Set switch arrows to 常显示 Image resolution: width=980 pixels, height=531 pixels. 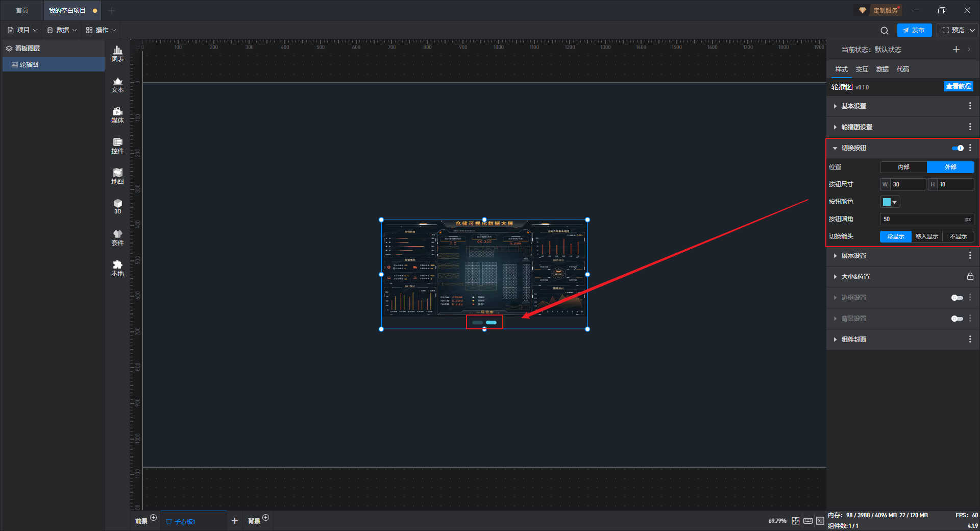click(x=895, y=236)
